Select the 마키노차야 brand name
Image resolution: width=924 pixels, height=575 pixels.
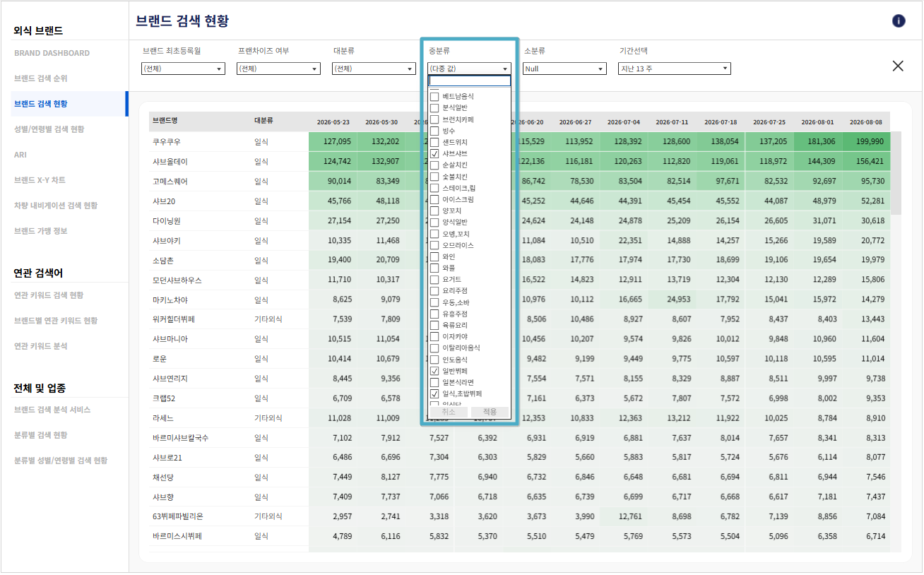170,300
